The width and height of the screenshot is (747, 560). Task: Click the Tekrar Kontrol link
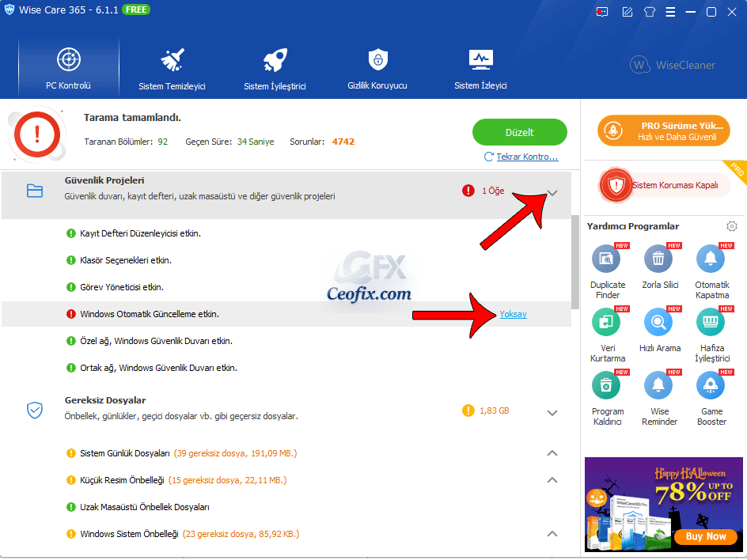527,157
